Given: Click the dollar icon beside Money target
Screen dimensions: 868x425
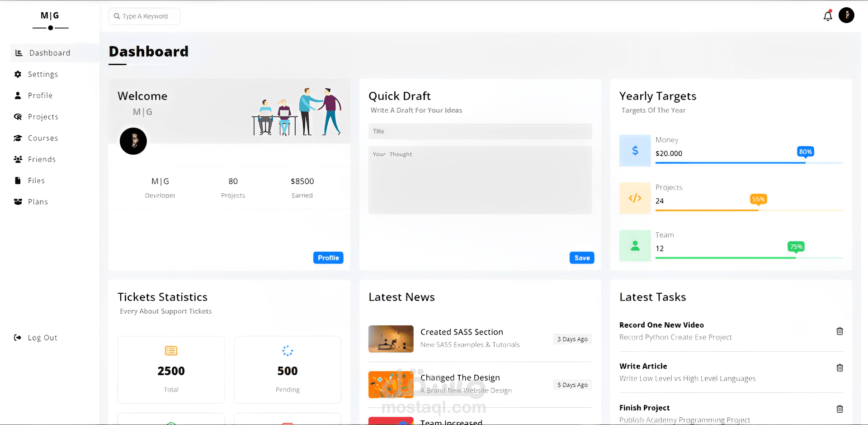Looking at the screenshot, I should (635, 151).
